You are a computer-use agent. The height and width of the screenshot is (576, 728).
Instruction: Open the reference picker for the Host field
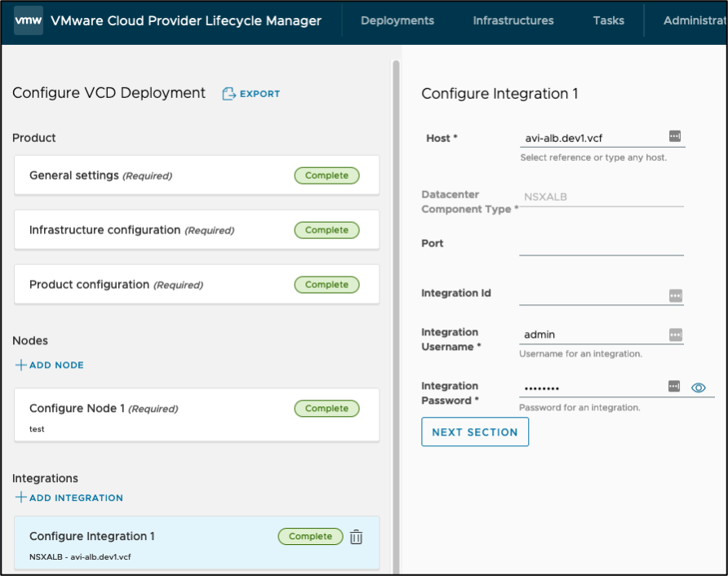(x=674, y=136)
